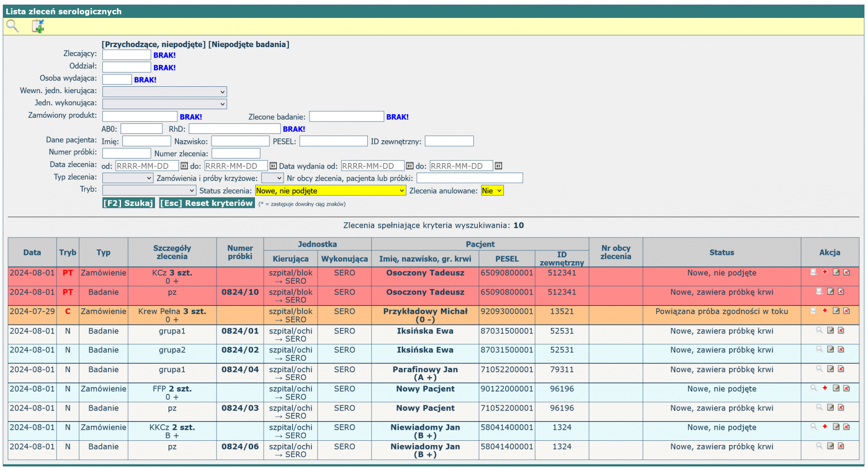View details of the KKCz 2 szt. order

pyautogui.click(x=814, y=427)
